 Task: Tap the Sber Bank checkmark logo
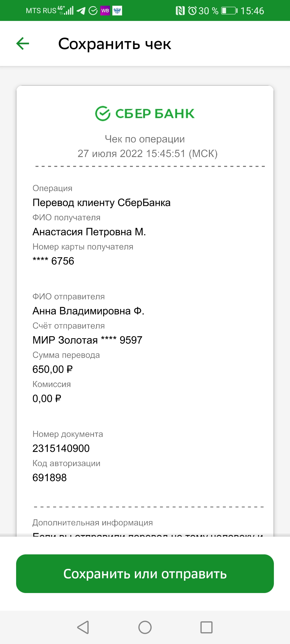tap(103, 114)
